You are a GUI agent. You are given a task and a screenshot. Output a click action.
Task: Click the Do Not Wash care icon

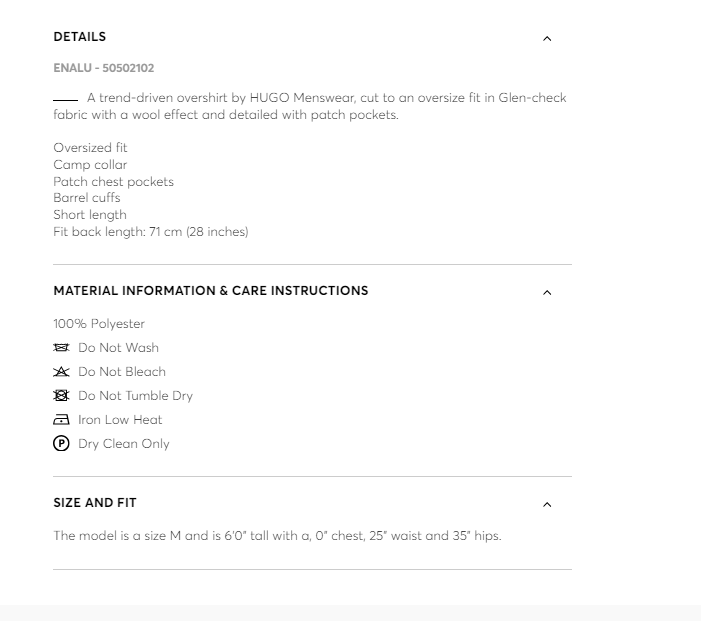[61, 348]
